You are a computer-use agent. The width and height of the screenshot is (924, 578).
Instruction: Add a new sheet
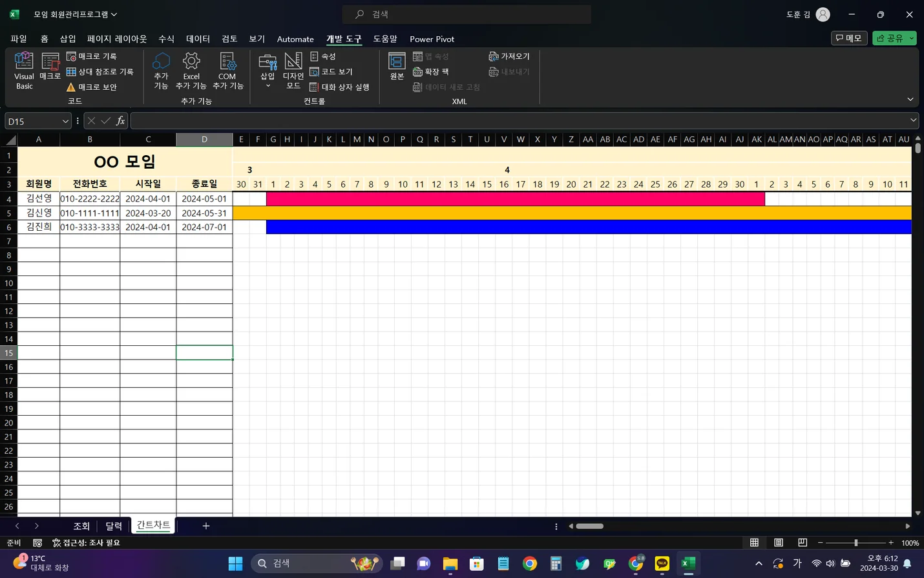[205, 526]
